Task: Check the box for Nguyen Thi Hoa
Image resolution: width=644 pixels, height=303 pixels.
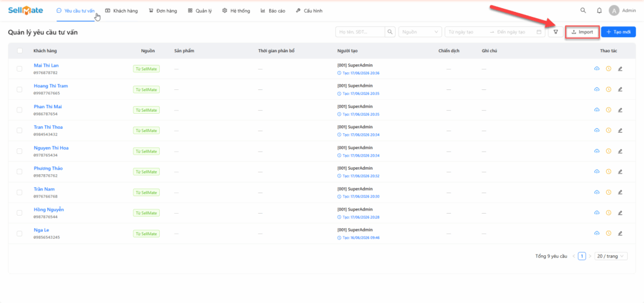Action: click(19, 151)
